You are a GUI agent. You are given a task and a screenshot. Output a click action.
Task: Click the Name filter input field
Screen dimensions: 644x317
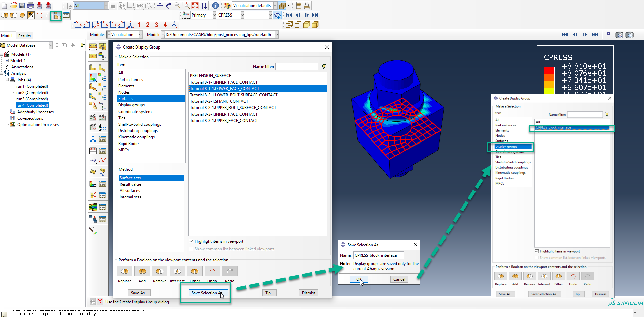[x=297, y=66]
